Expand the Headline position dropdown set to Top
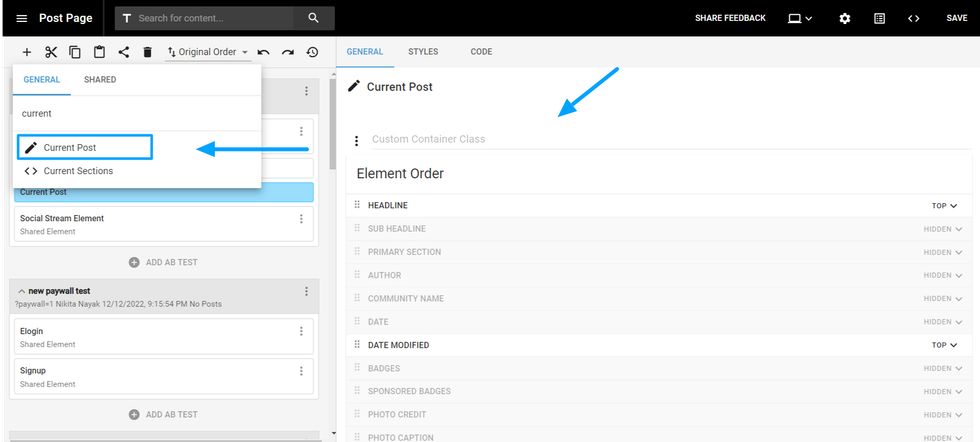Viewport: 980px width, 442px height. pyautogui.click(x=944, y=205)
